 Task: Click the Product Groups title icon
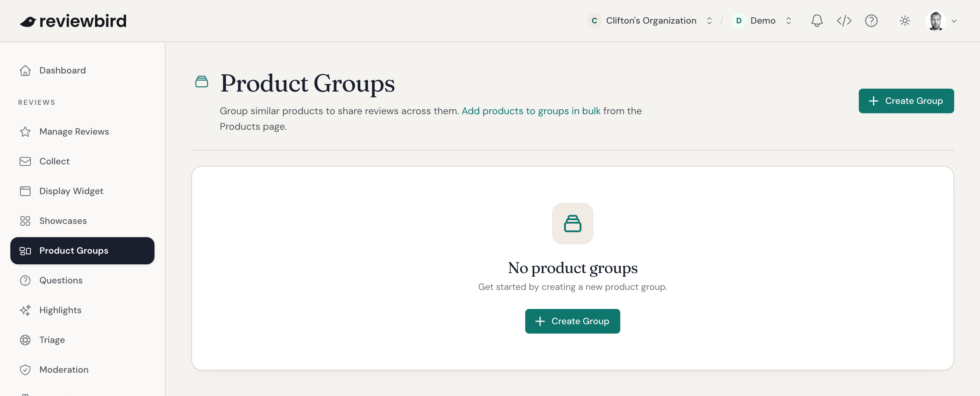202,82
